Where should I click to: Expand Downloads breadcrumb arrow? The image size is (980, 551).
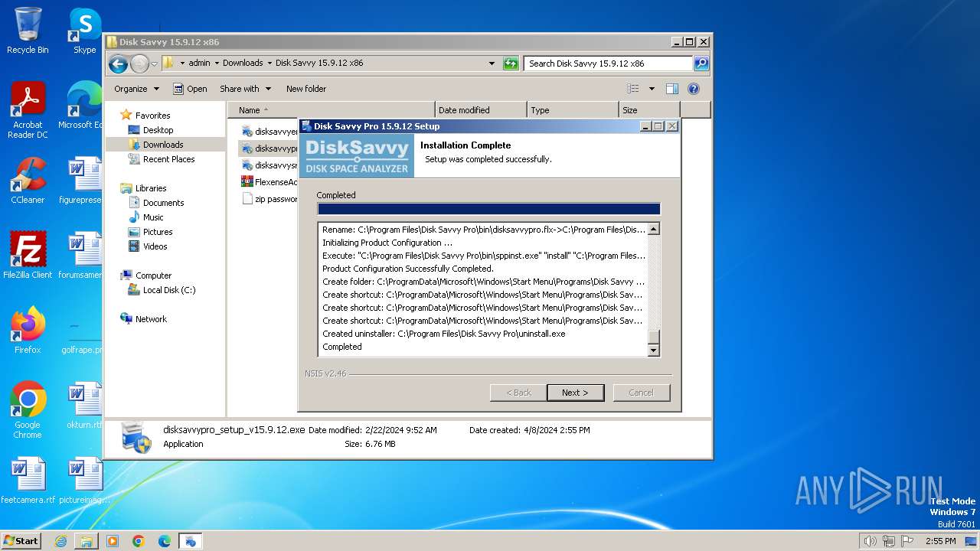(x=269, y=64)
